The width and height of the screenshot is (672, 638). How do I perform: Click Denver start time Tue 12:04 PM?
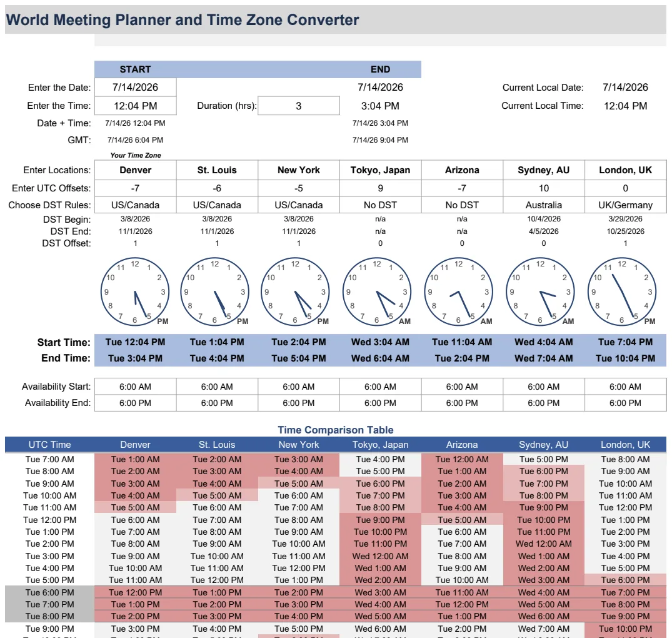(136, 342)
